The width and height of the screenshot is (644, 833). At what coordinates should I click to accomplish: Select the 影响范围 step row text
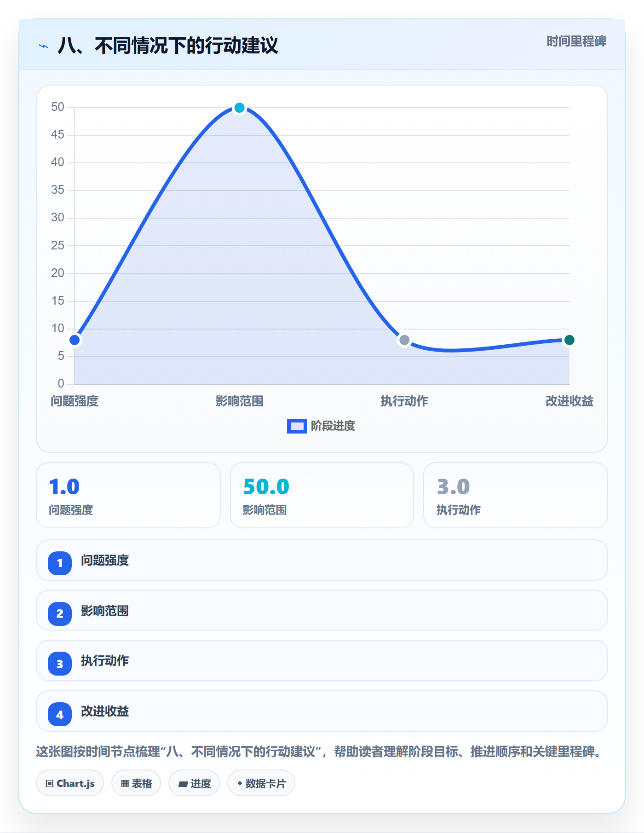coord(105,611)
